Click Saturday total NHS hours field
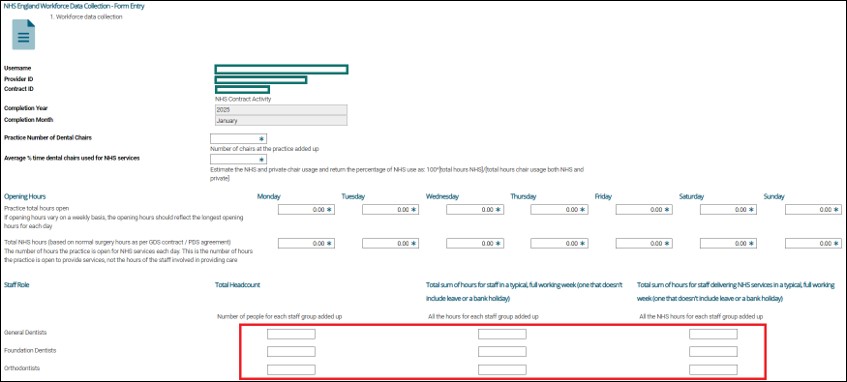The image size is (847, 382). pos(728,244)
